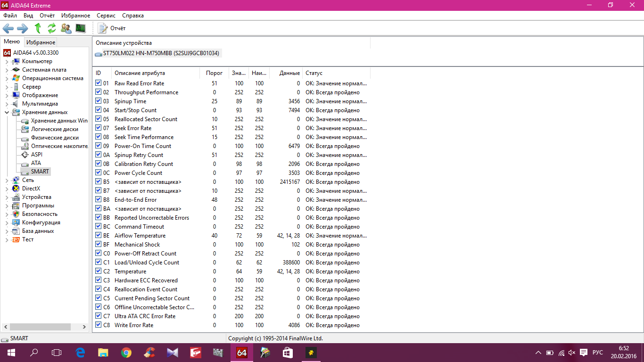
Task: Launch Google Chrome from the taskbar
Action: 126,352
